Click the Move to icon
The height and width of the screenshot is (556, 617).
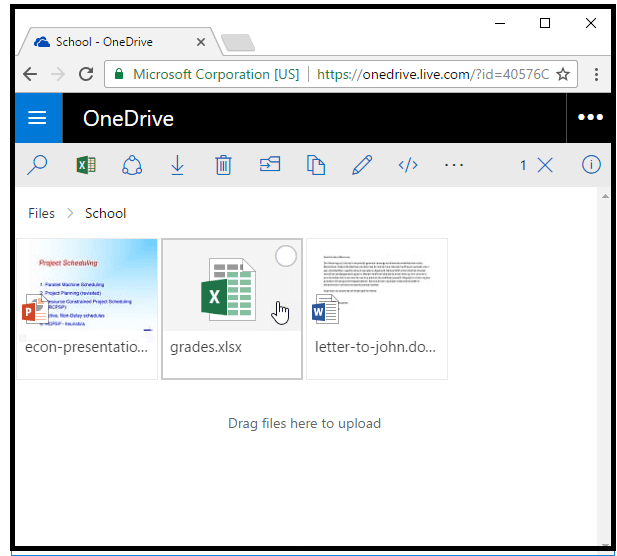pos(270,164)
